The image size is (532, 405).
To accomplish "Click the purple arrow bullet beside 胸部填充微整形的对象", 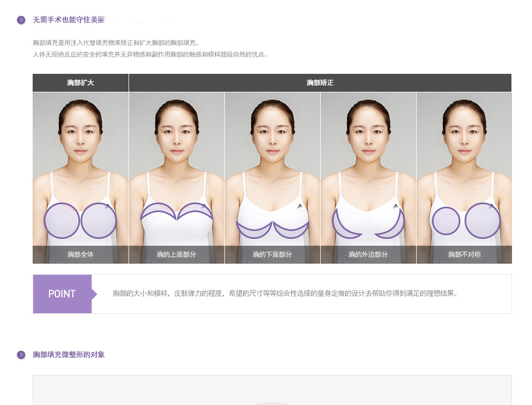I will tap(21, 355).
